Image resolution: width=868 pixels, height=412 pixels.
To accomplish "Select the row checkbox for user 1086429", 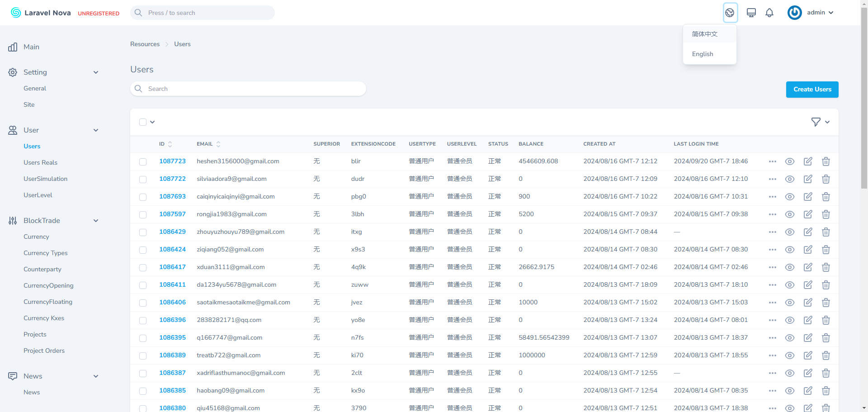I will tap(143, 232).
